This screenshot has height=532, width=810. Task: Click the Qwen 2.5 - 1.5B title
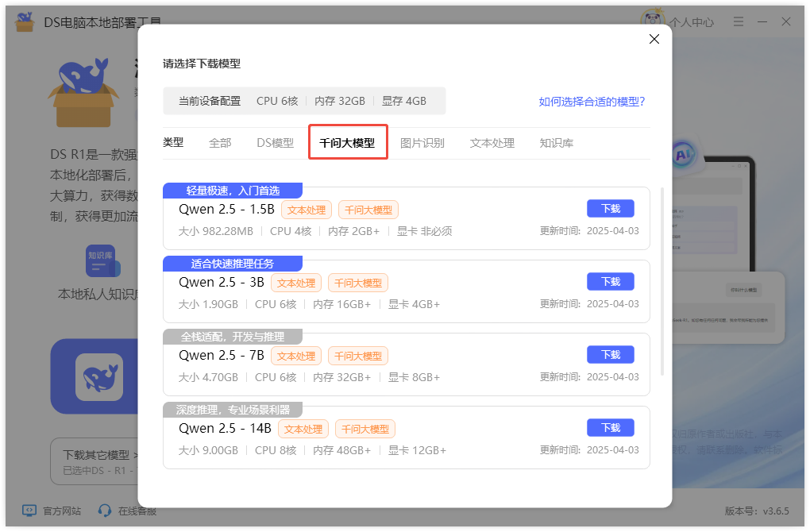pos(226,209)
